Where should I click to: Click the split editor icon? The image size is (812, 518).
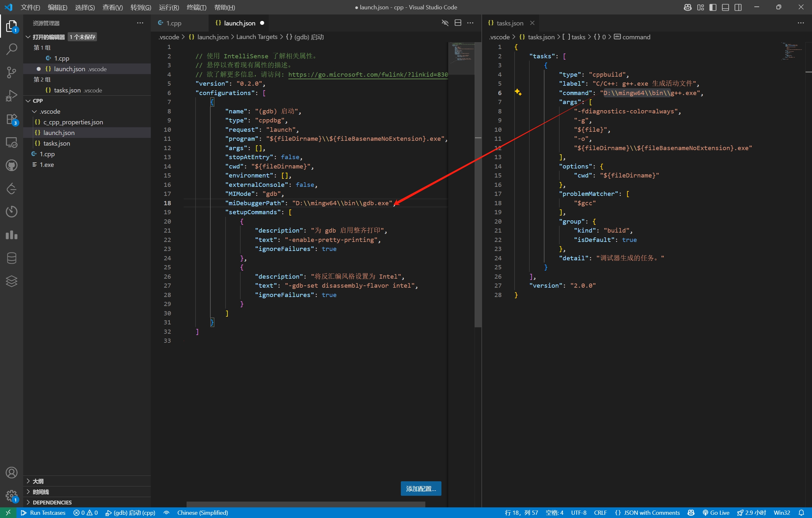click(458, 23)
